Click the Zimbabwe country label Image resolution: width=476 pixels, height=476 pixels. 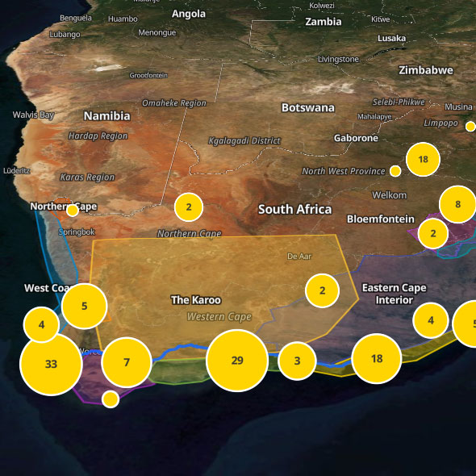(426, 70)
